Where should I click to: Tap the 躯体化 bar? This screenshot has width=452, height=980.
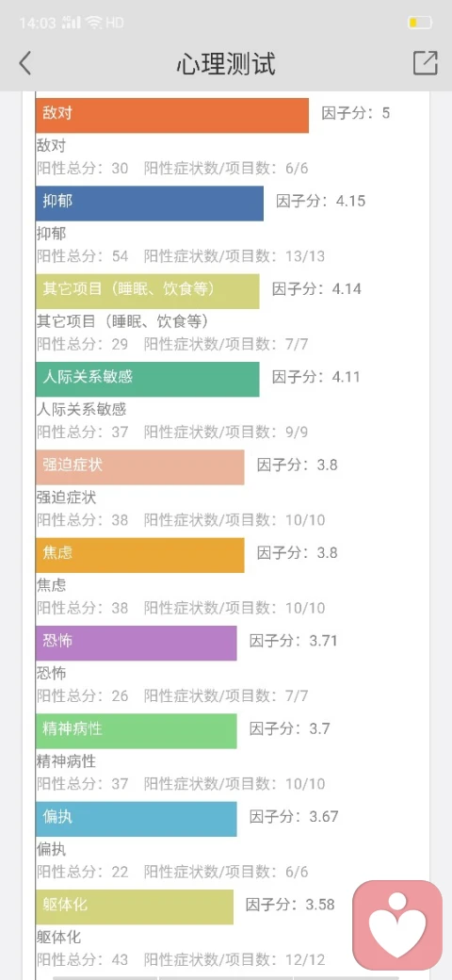click(x=135, y=906)
